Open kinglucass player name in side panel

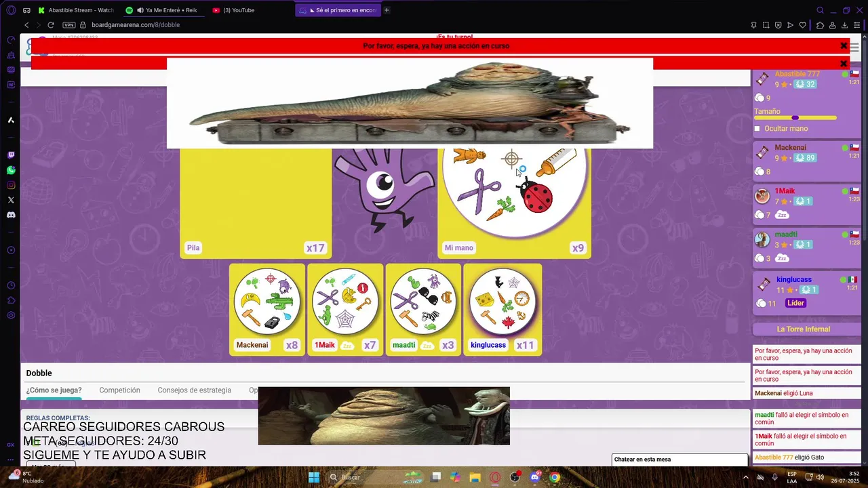[x=794, y=279]
